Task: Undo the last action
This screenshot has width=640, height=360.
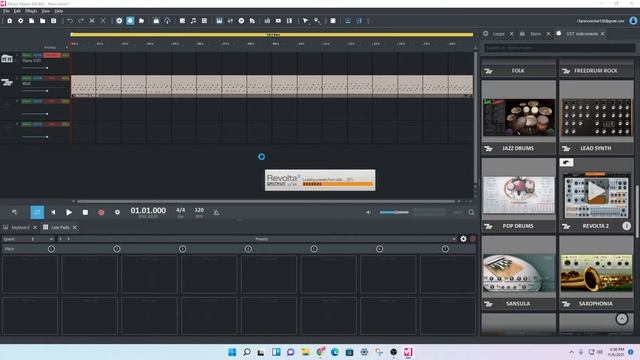Action: coord(70,21)
